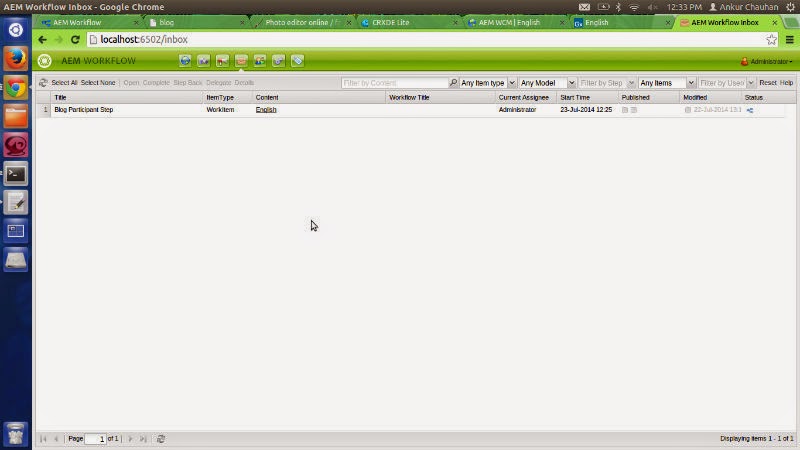Open the text editor in the Ubuntu dock
The image size is (800, 450).
tap(16, 203)
